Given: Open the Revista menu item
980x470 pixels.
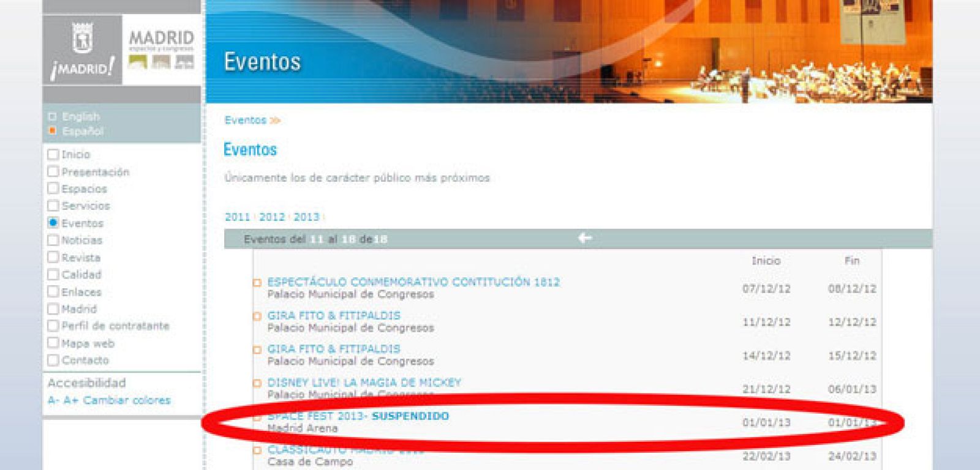Looking at the screenshot, I should [81, 258].
